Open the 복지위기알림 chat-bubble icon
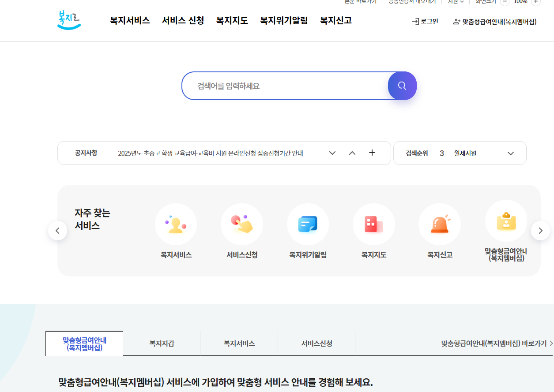Screen dimensions: 554x392 pyautogui.click(x=308, y=224)
